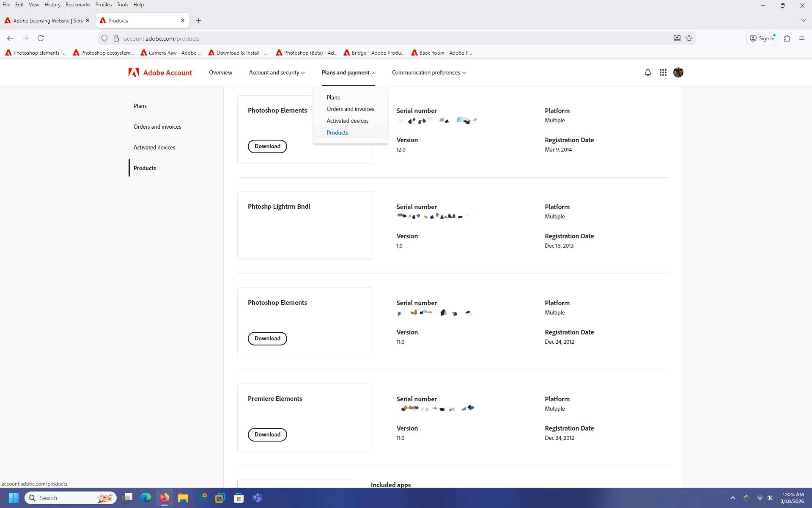Download Photoshop Elements version 12.0
This screenshot has width=812, height=508.
267,146
